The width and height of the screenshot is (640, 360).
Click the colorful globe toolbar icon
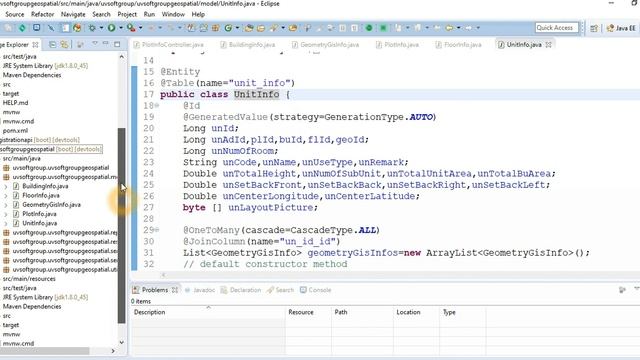pyautogui.click(x=77, y=28)
